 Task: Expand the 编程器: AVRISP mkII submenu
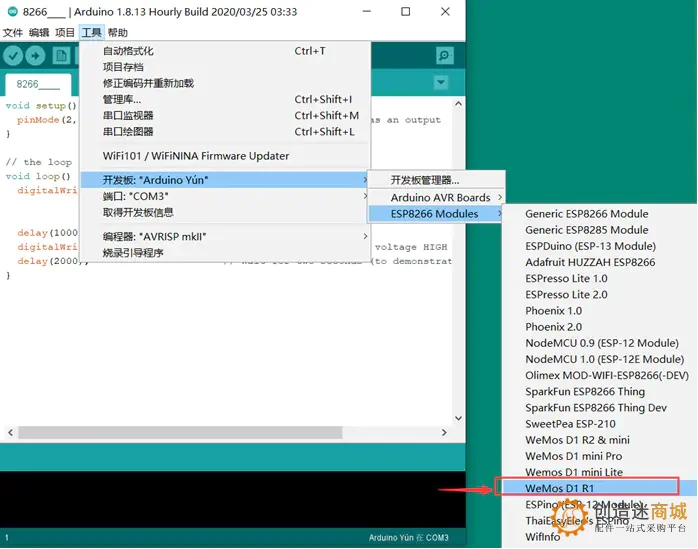pos(225,236)
